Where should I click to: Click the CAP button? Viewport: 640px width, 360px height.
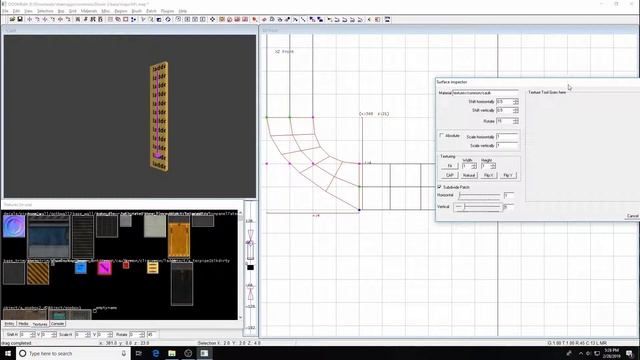450,175
